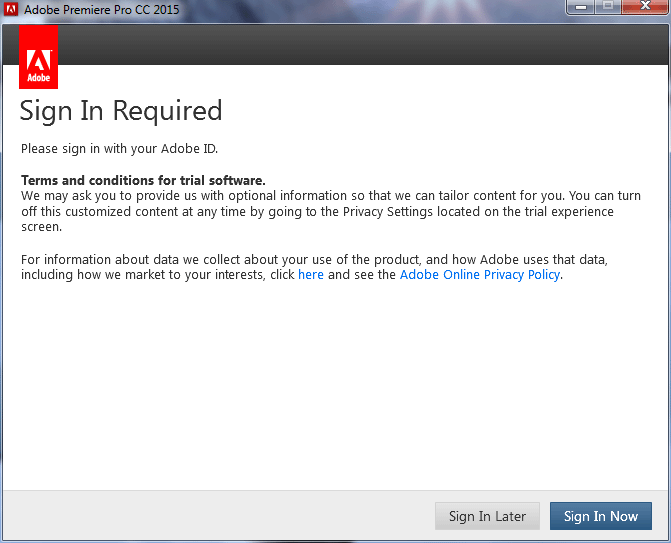The image size is (671, 543).
Task: Maximize the sign-in window
Action: (608, 6)
